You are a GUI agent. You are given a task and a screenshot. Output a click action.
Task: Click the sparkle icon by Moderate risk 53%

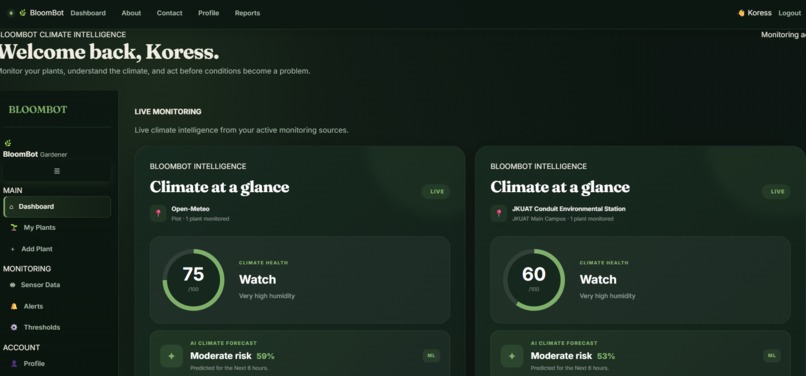coord(512,356)
